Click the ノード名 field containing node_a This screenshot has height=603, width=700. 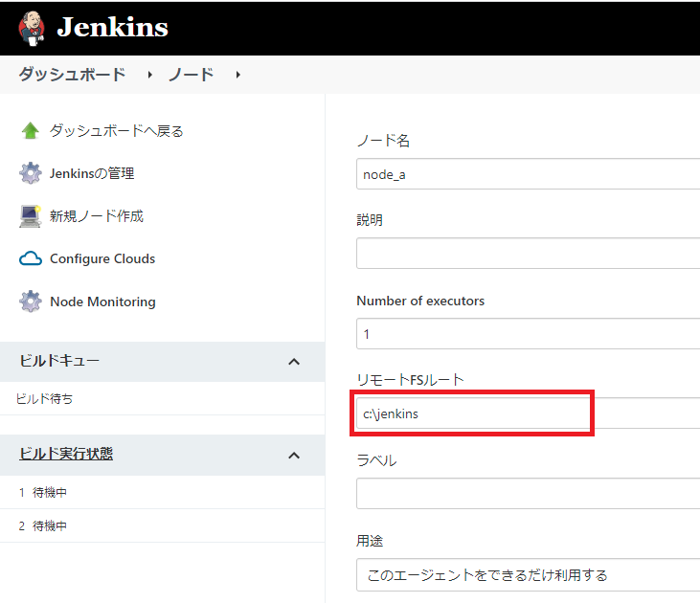[529, 174]
